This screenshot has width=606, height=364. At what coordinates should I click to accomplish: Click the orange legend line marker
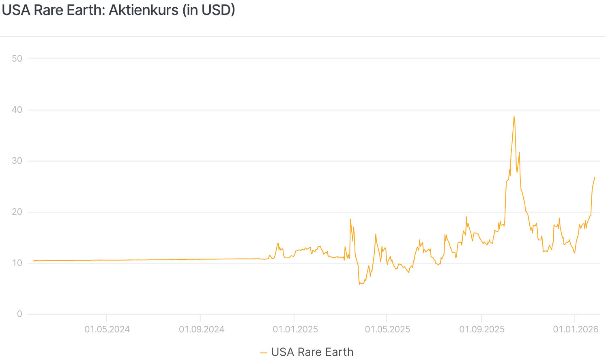click(x=264, y=352)
